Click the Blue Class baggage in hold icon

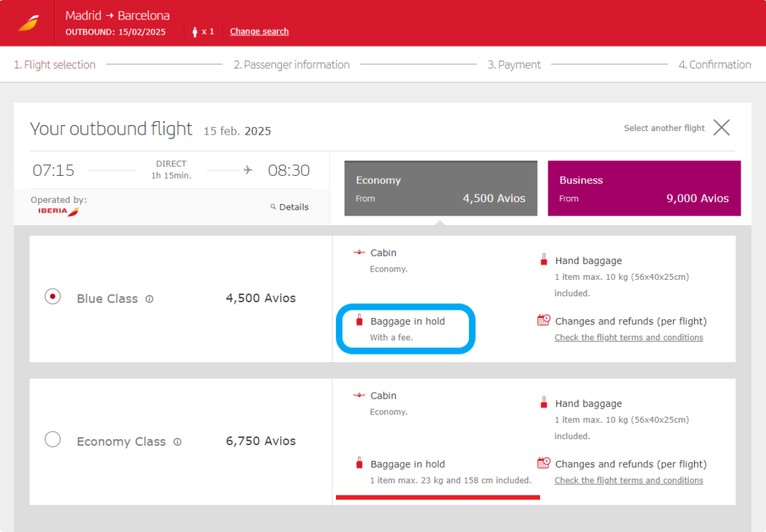tap(359, 321)
